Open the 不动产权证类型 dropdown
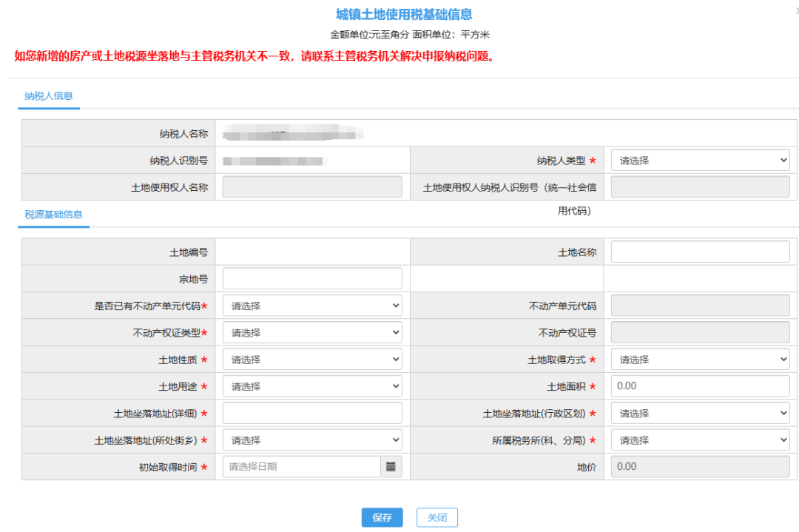Screen dimensions: 799x532 pyautogui.click(x=311, y=332)
